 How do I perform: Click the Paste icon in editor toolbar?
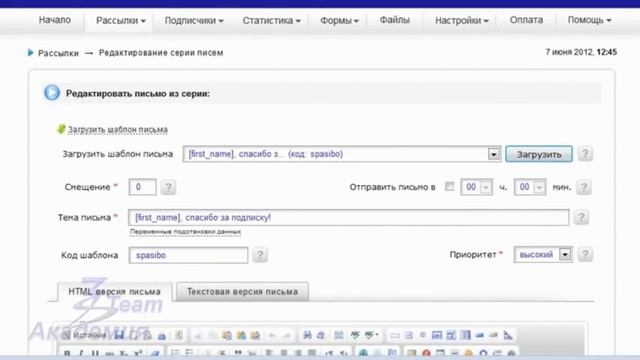coord(227,336)
